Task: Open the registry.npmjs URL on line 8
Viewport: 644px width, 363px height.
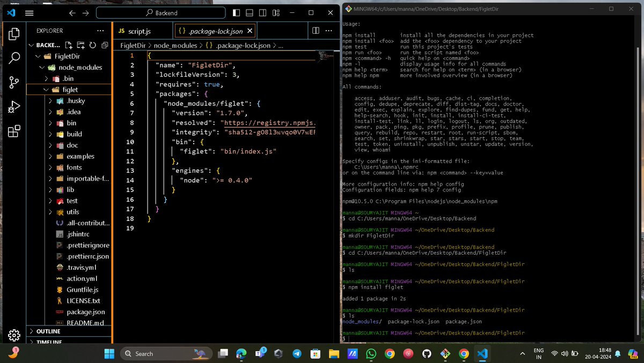Action: tap(268, 122)
